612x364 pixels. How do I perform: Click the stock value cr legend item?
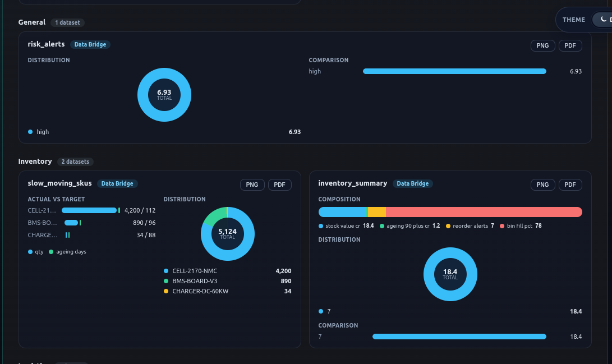point(346,226)
